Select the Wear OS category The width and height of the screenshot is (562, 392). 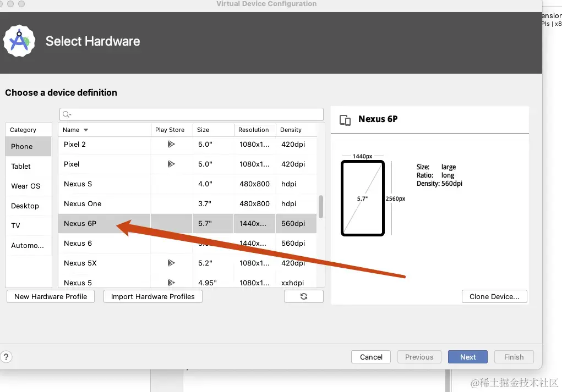pyautogui.click(x=28, y=186)
